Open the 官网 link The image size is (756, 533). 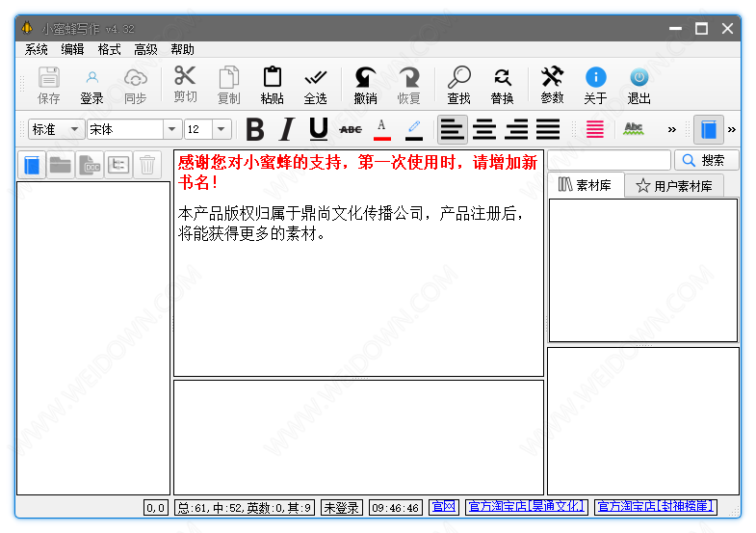[x=444, y=507]
